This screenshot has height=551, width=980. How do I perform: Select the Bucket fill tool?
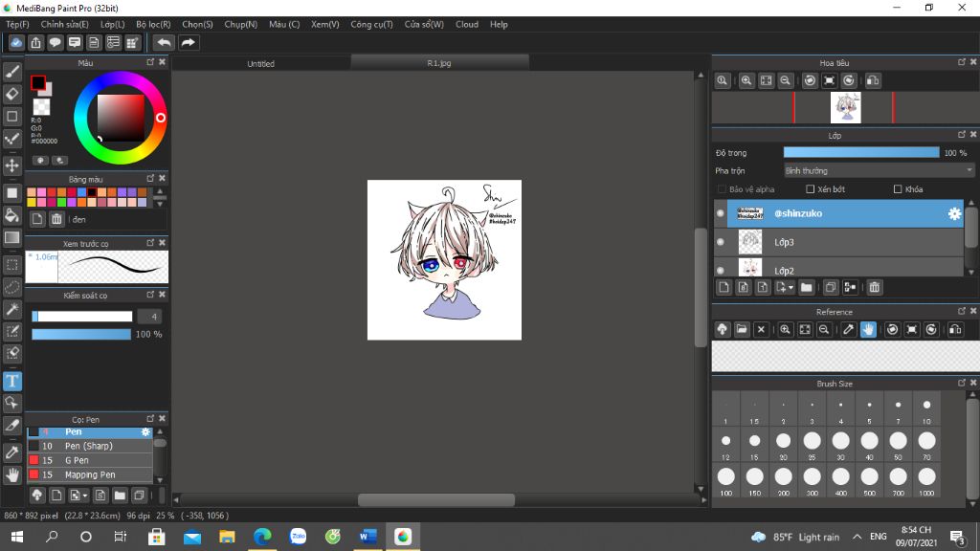[11, 215]
